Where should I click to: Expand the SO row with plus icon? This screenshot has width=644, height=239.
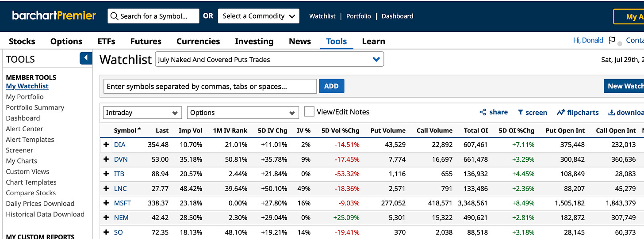[106, 232]
